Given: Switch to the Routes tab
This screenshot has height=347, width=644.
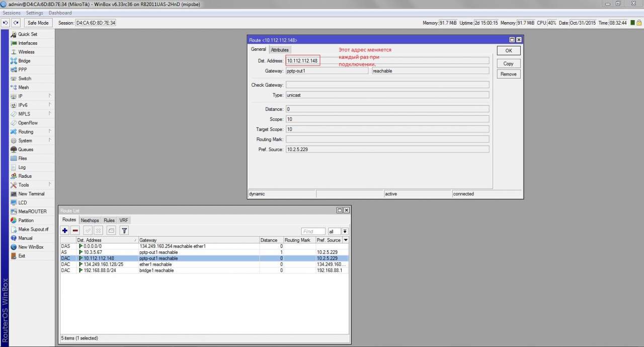Looking at the screenshot, I should (x=69, y=220).
